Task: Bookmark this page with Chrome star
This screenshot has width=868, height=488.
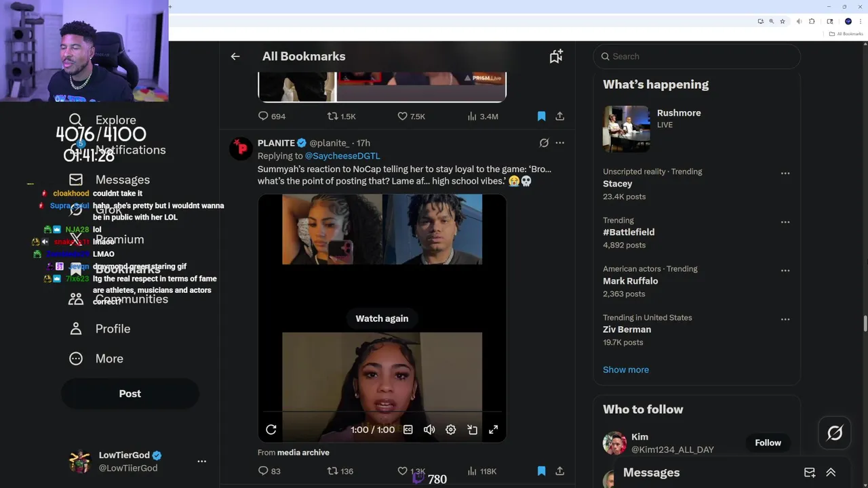Action: (782, 22)
